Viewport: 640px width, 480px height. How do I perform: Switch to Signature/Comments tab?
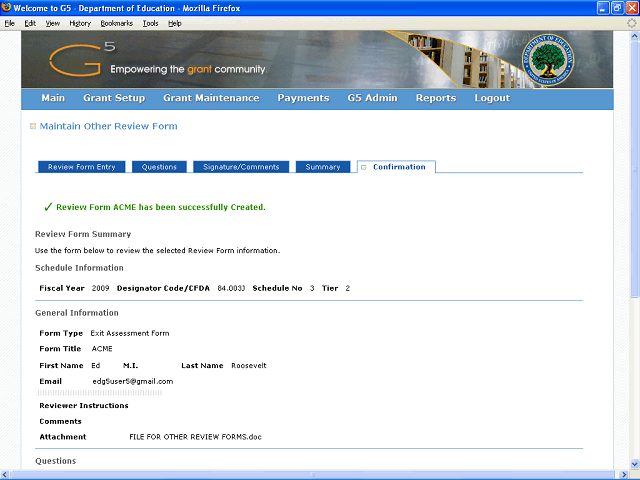[241, 167]
